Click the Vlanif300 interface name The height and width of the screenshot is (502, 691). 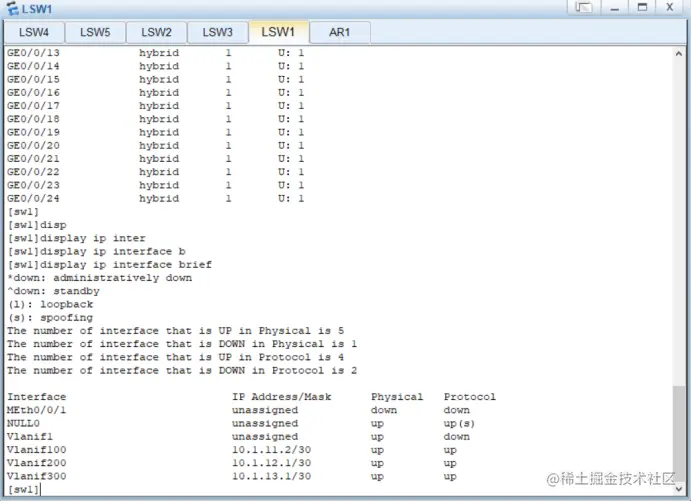[x=37, y=476]
